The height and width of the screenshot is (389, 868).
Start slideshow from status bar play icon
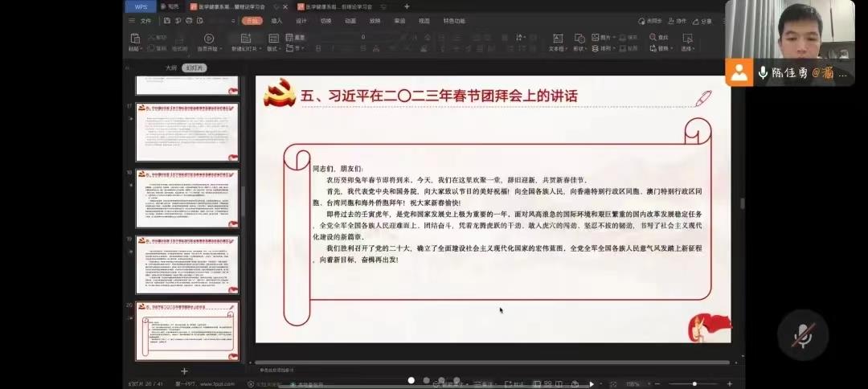pos(592,384)
